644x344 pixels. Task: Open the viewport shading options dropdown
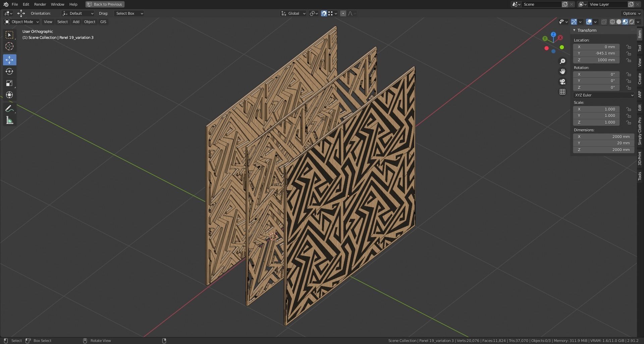[x=638, y=22]
